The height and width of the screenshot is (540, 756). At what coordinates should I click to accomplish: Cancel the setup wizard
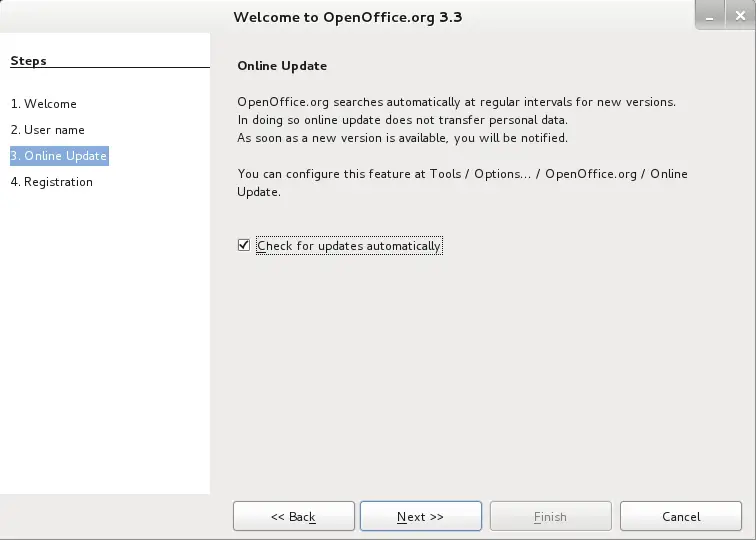click(x=681, y=516)
